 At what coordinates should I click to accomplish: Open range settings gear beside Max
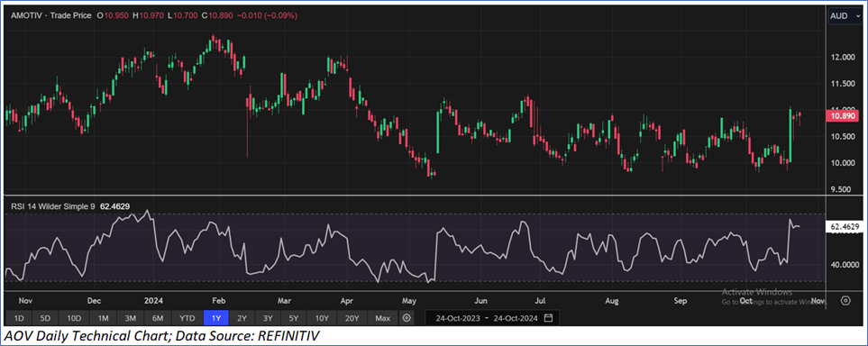point(407,318)
